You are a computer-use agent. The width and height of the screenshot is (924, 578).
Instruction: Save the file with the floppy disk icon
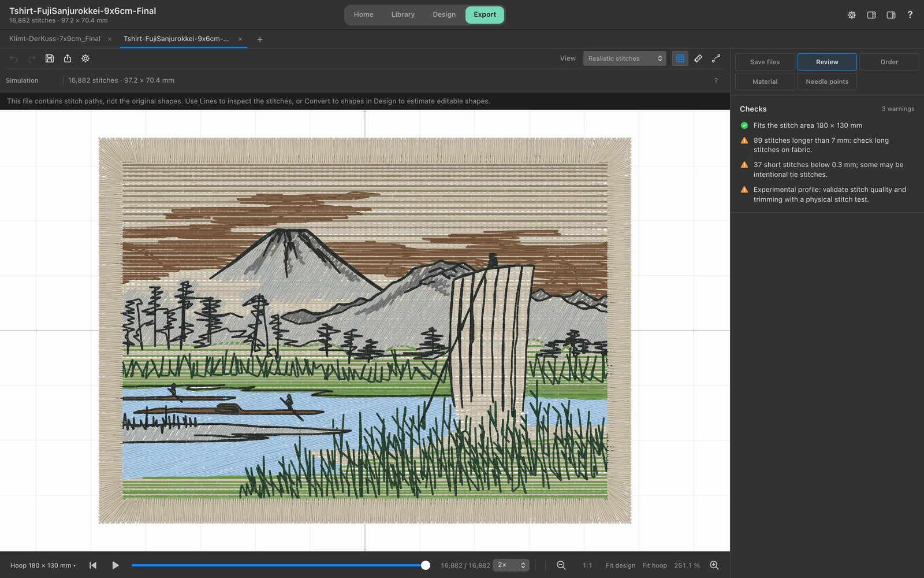click(x=50, y=58)
